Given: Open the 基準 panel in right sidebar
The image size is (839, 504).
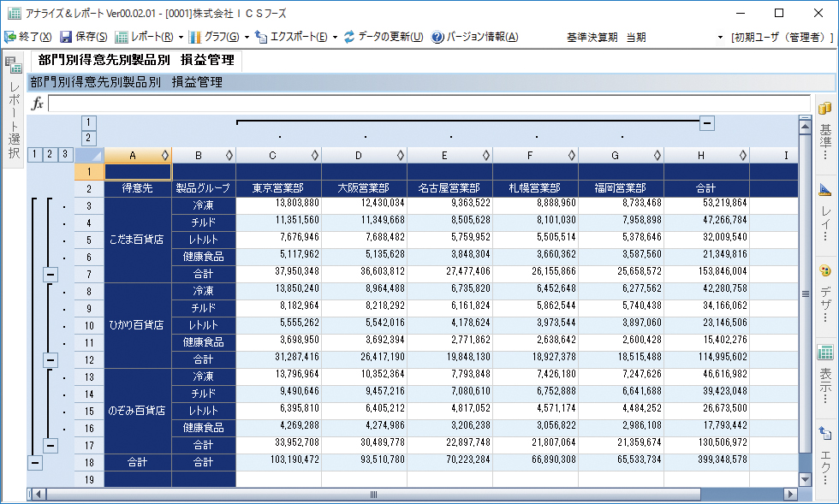Looking at the screenshot, I should click(x=825, y=109).
